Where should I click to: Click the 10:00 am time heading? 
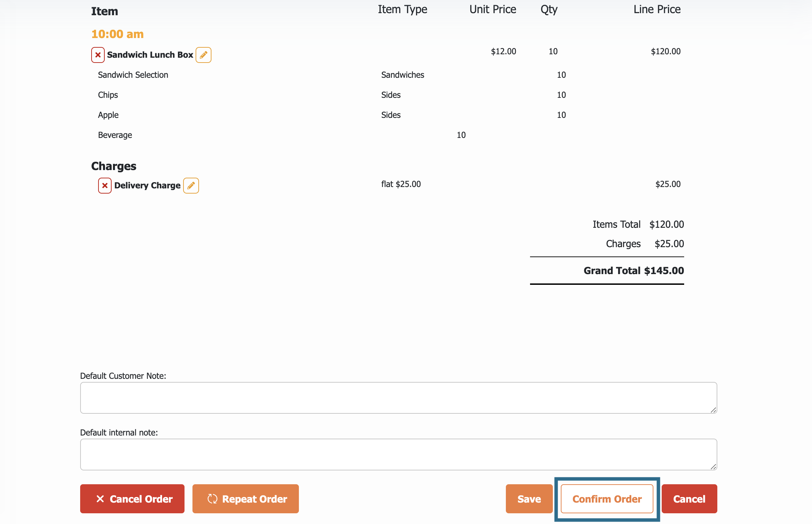tap(117, 34)
